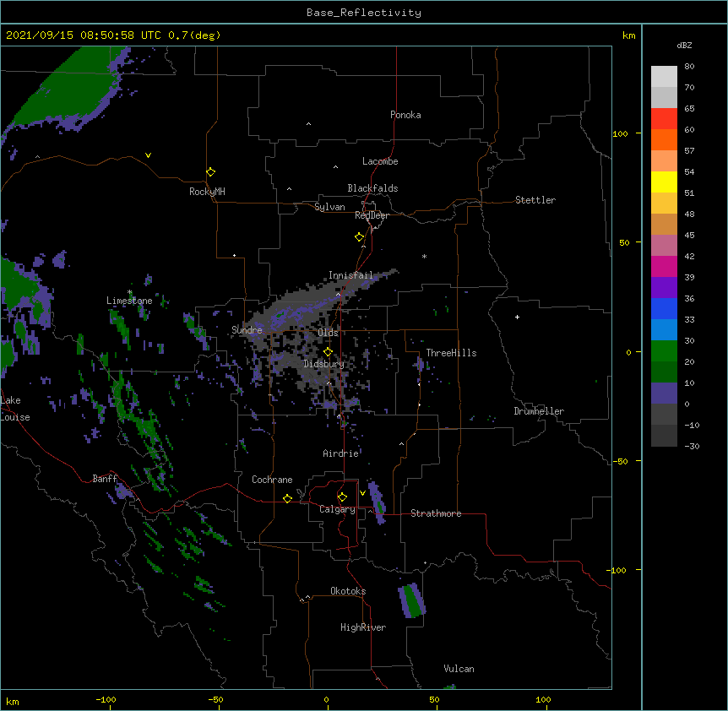The image size is (728, 711).
Task: Click the purple echo east of Calgary
Action: [x=378, y=503]
